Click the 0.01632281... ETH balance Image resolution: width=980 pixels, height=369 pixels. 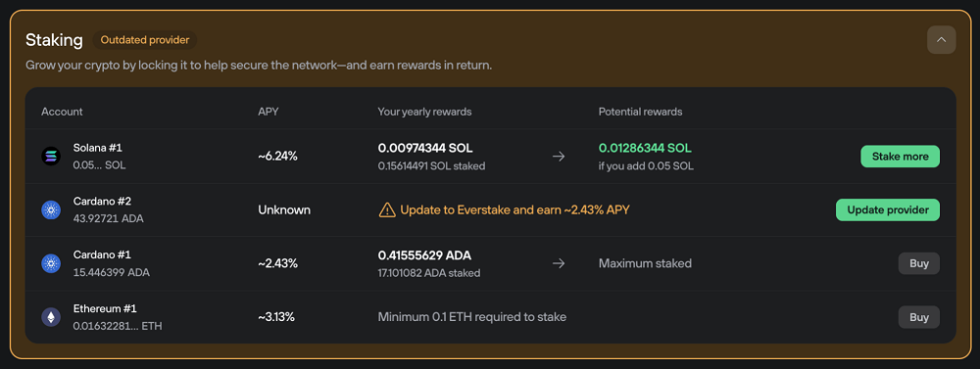[x=118, y=326]
